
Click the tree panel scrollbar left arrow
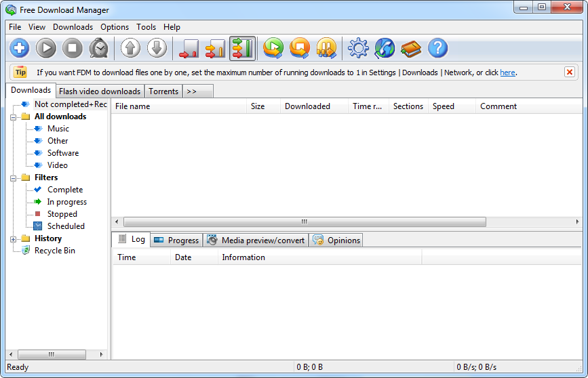11,354
